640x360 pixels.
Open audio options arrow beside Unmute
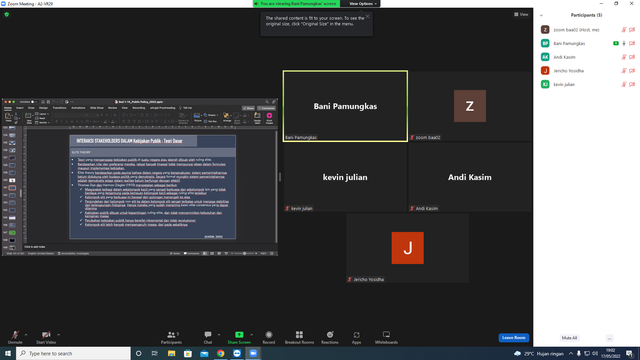pos(26,335)
